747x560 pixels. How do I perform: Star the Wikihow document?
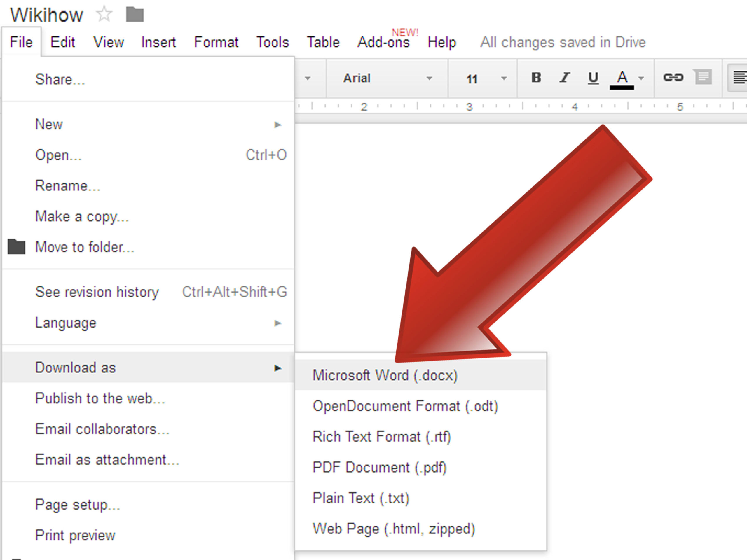(x=104, y=14)
